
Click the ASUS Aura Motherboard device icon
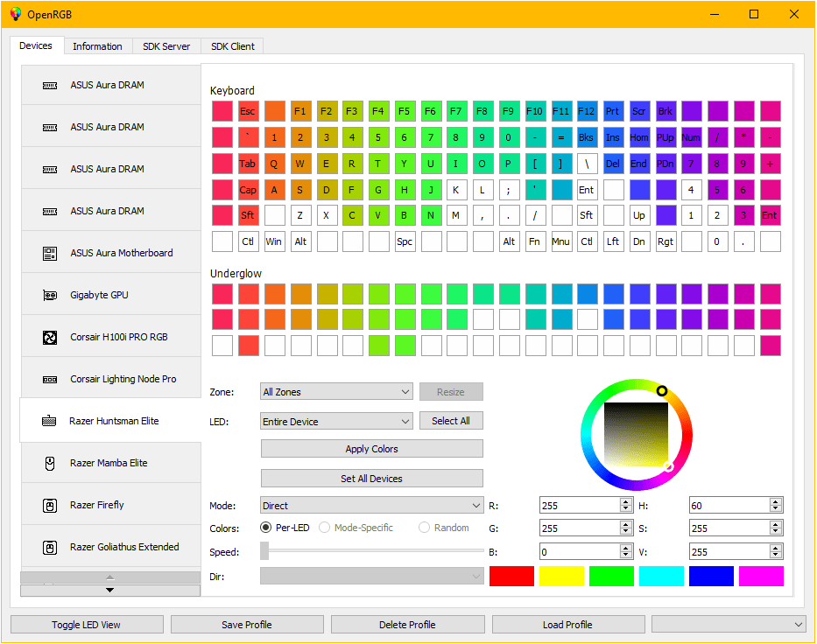50,253
